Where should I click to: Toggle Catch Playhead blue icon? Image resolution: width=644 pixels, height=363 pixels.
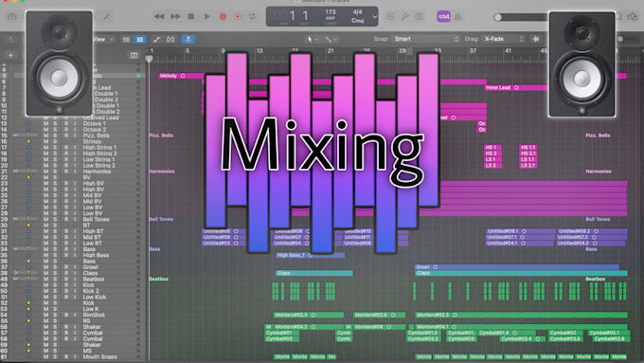click(x=188, y=40)
